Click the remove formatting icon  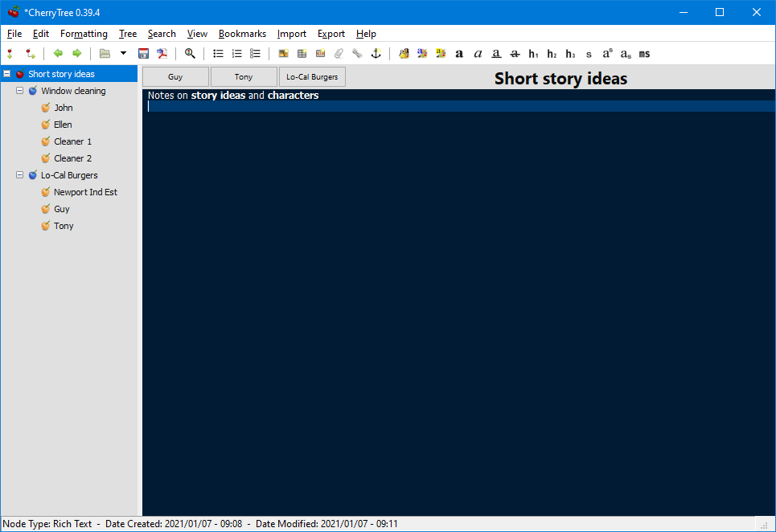[404, 53]
